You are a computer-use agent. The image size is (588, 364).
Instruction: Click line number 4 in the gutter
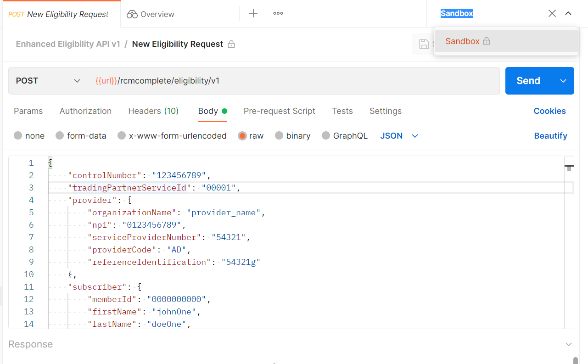[x=31, y=200]
